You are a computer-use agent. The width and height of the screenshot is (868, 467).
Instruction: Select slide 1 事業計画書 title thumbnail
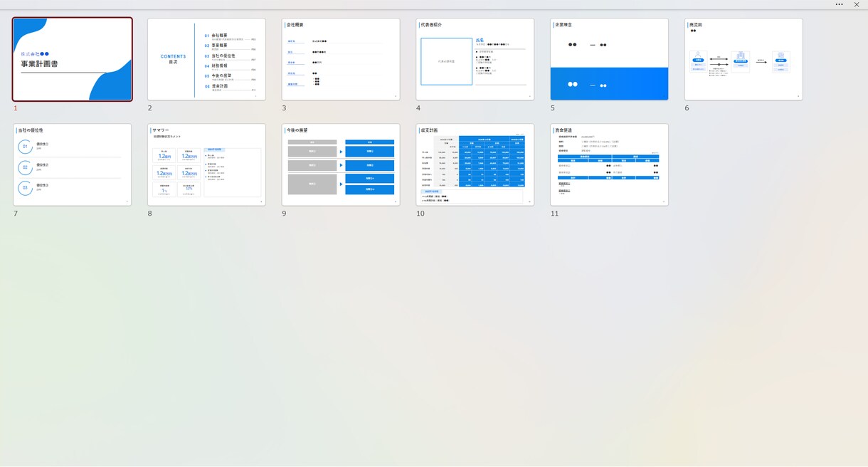(x=73, y=59)
